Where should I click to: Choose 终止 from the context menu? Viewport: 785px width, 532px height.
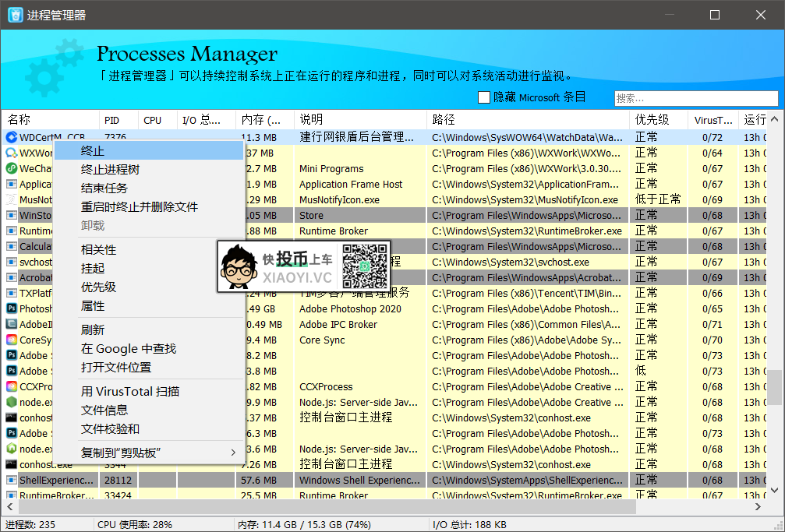click(x=149, y=150)
